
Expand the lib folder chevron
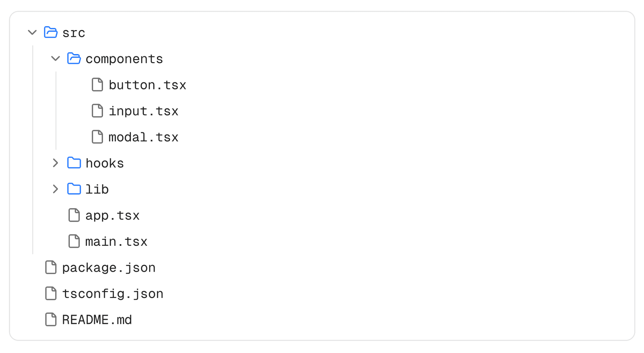pos(55,189)
